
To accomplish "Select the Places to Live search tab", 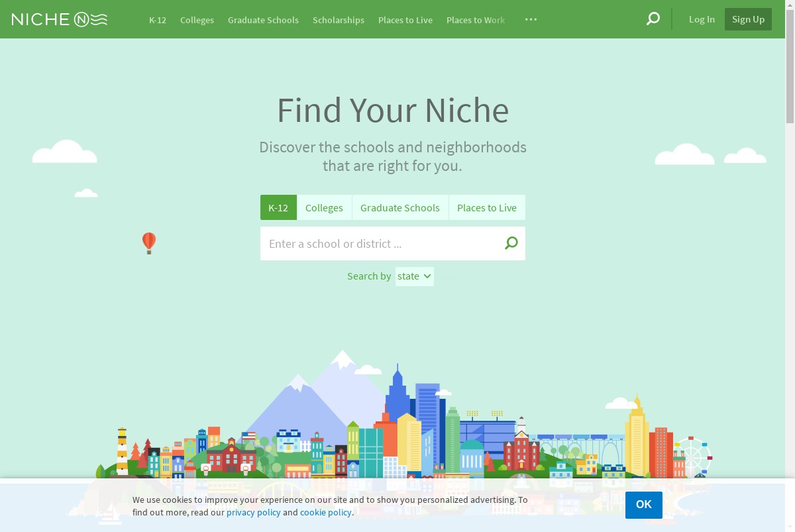I will pos(487,207).
